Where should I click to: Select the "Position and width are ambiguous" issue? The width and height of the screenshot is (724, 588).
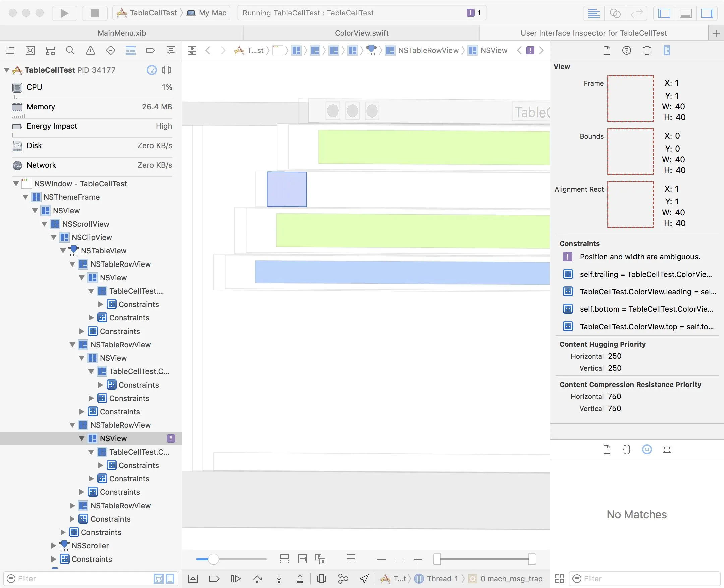click(x=639, y=257)
